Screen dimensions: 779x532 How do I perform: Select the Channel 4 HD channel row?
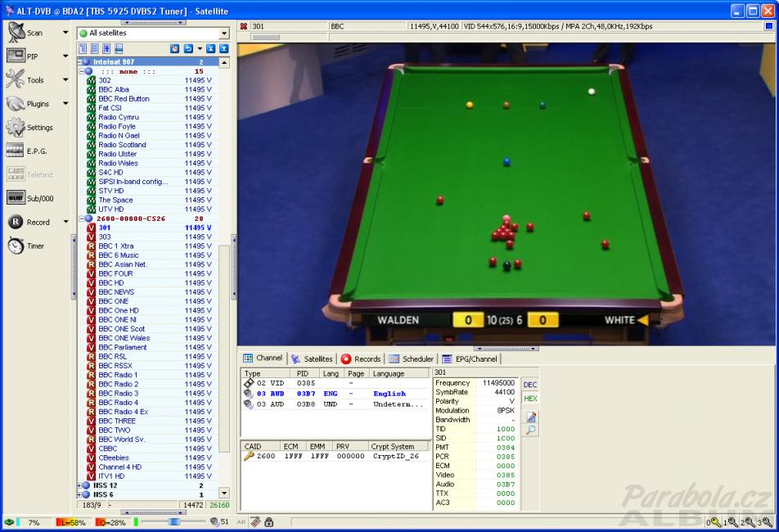tap(149, 467)
